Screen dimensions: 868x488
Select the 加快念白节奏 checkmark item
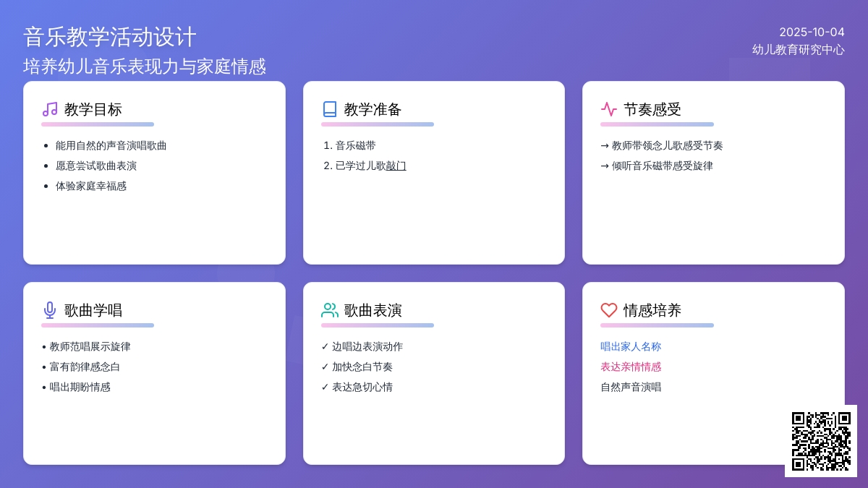point(357,367)
